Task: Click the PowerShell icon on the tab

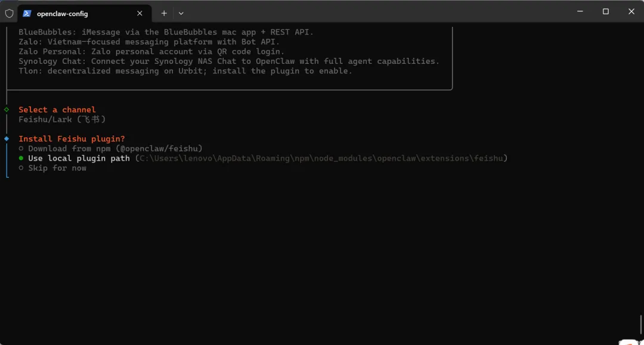Action: [27, 13]
